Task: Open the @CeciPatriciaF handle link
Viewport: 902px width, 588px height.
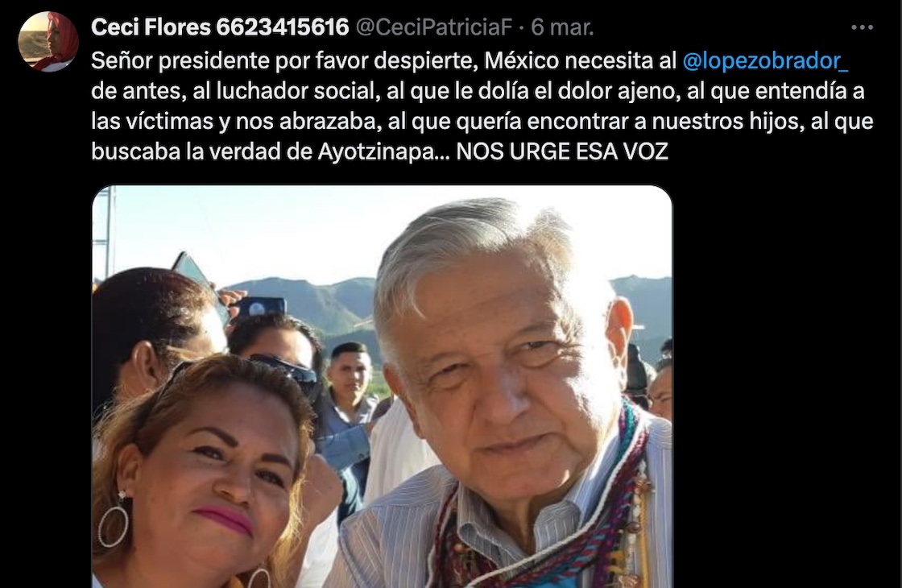Action: 434,27
